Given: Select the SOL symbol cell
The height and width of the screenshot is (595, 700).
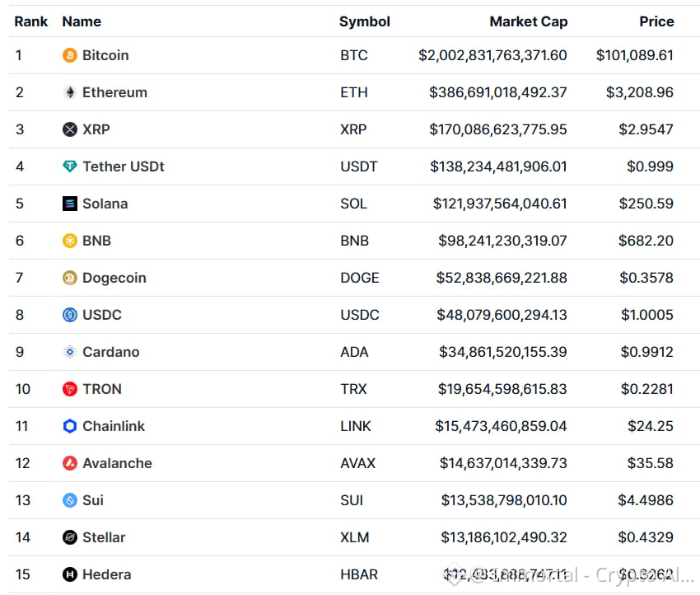Looking at the screenshot, I should pyautogui.click(x=353, y=204).
